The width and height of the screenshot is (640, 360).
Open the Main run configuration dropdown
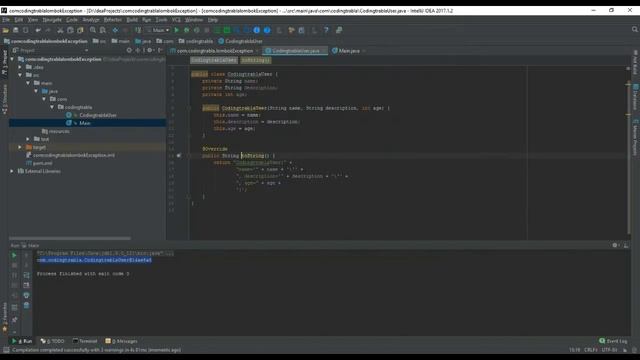(x=158, y=30)
